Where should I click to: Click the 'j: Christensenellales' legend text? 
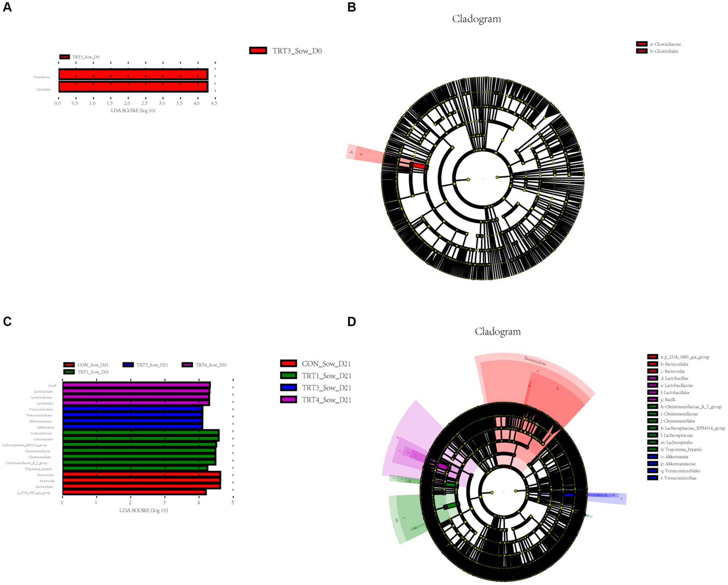[x=678, y=421]
